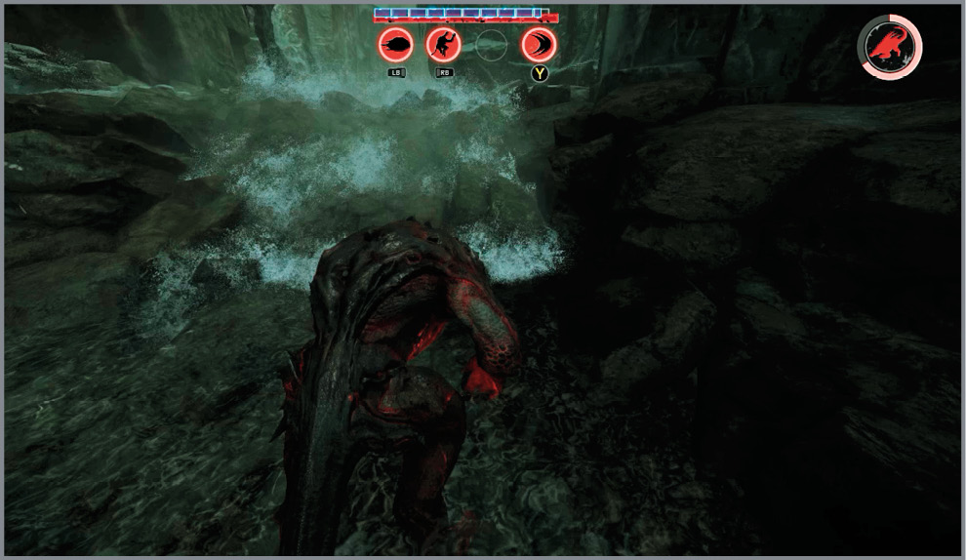This screenshot has width=966, height=560.
Task: Activate the rock throw ability icon
Action: point(395,45)
